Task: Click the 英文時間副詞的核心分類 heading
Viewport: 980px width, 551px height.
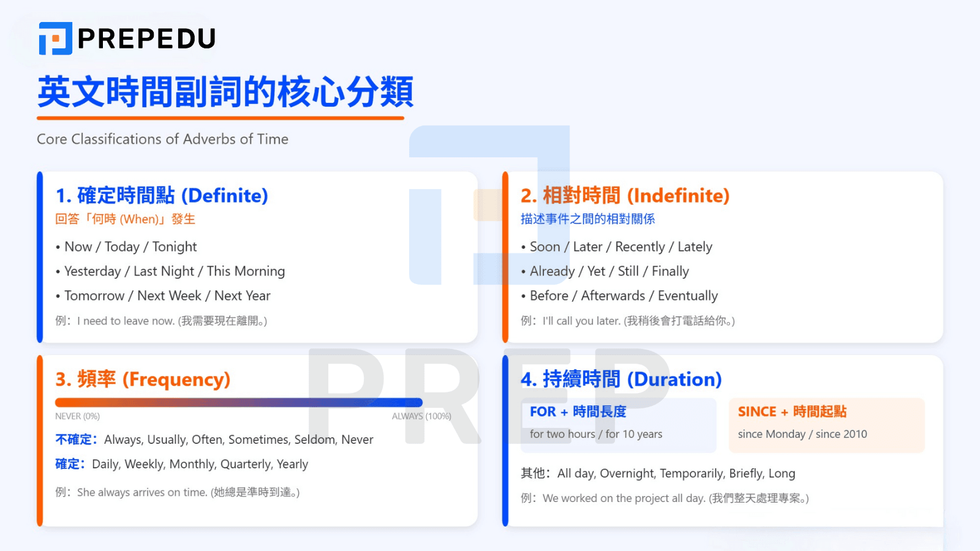Action: point(225,92)
